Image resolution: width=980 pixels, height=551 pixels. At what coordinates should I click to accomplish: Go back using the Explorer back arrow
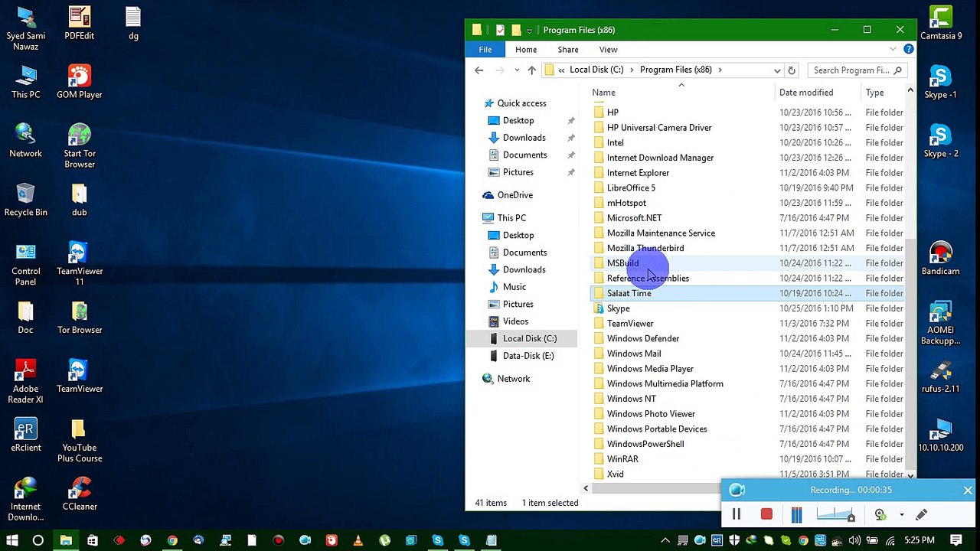(479, 70)
